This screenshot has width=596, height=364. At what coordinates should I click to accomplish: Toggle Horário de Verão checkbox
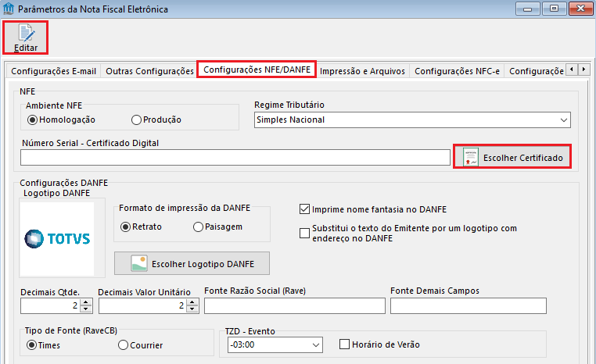(x=344, y=344)
